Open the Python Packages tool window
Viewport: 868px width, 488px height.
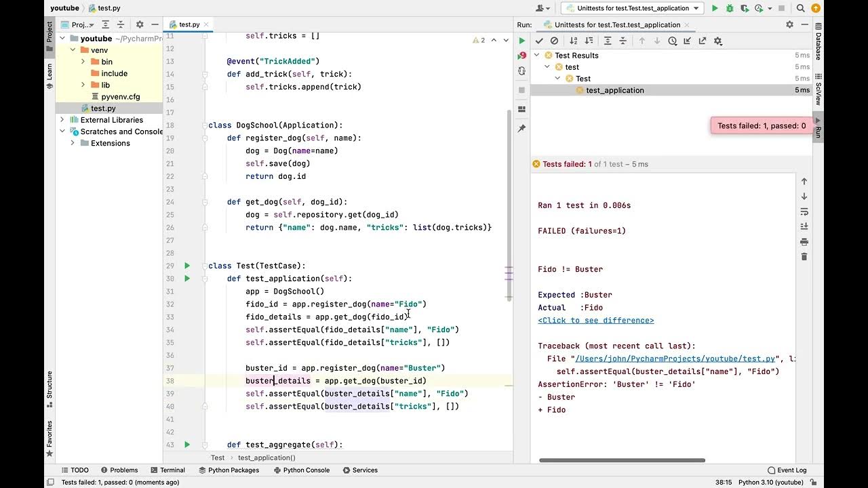pos(229,470)
